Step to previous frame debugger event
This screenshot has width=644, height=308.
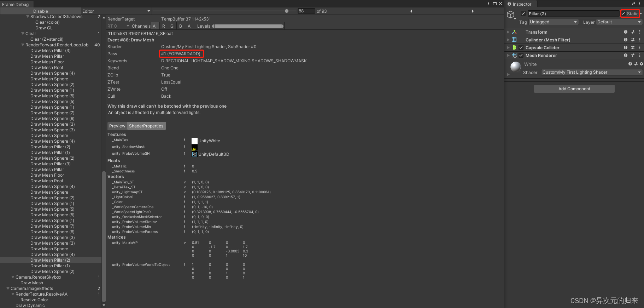tap(411, 11)
